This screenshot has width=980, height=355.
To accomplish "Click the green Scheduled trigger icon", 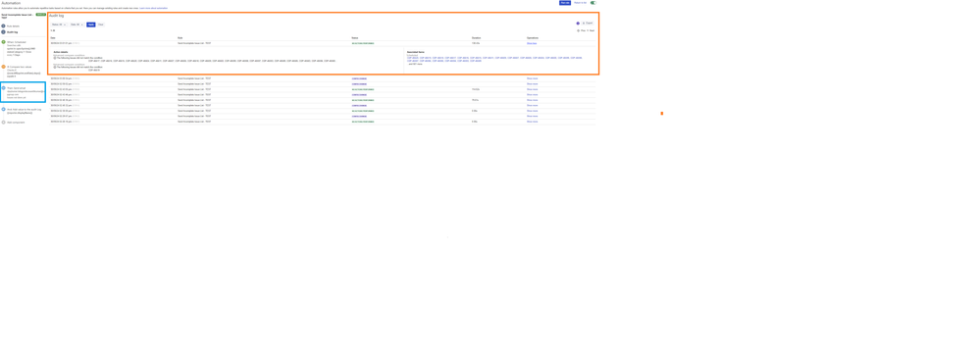I will pos(3,42).
